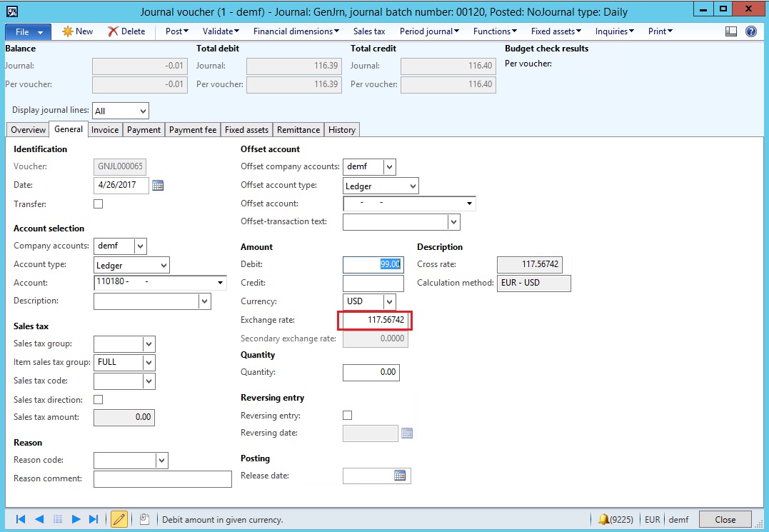Viewport: 769px width, 532px height.
Task: Toggle the Transfer checkbox
Action: [99, 204]
